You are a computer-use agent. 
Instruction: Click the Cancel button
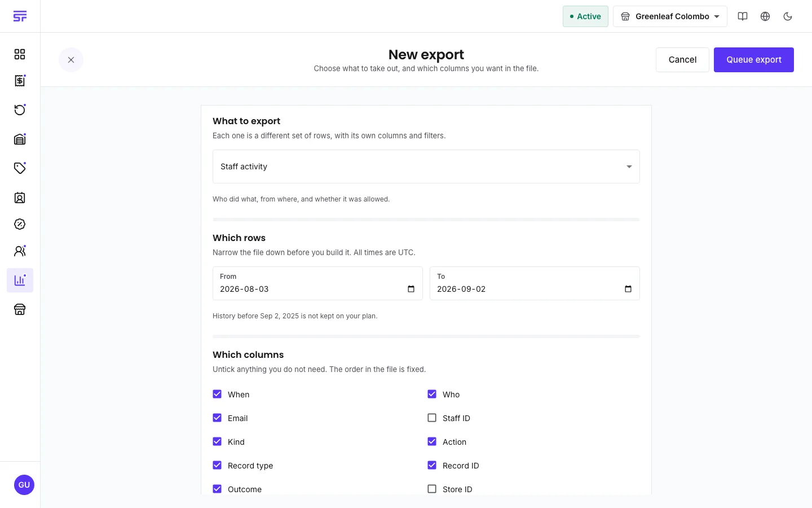pyautogui.click(x=682, y=60)
